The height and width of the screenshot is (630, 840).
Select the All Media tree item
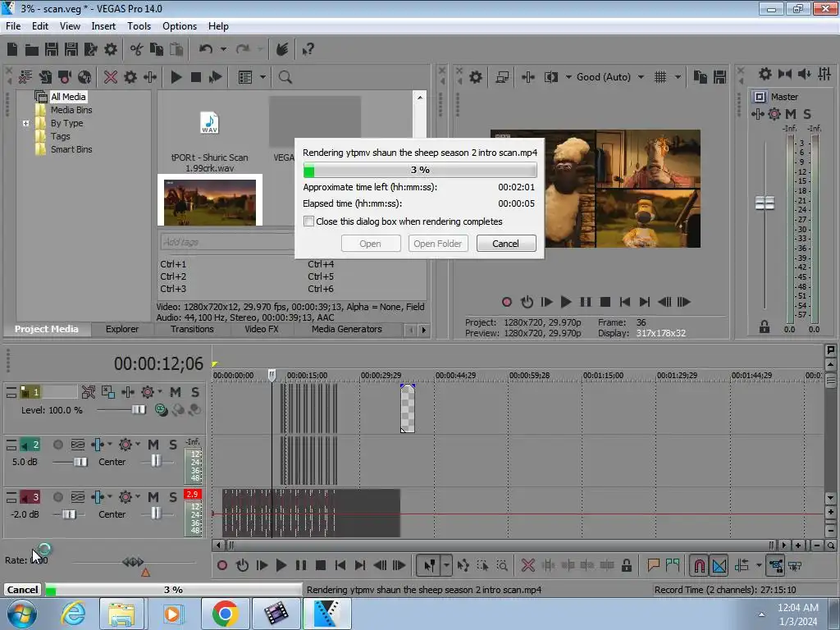click(x=68, y=97)
